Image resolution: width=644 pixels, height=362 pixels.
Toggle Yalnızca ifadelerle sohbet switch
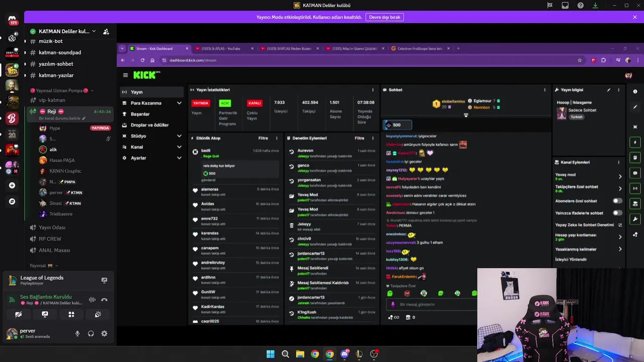coord(617,213)
